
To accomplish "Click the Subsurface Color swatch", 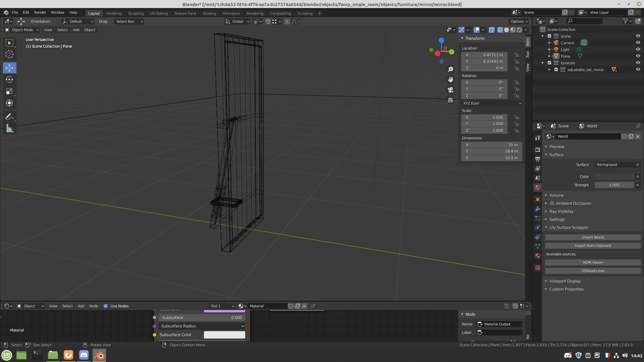I will [x=224, y=335].
